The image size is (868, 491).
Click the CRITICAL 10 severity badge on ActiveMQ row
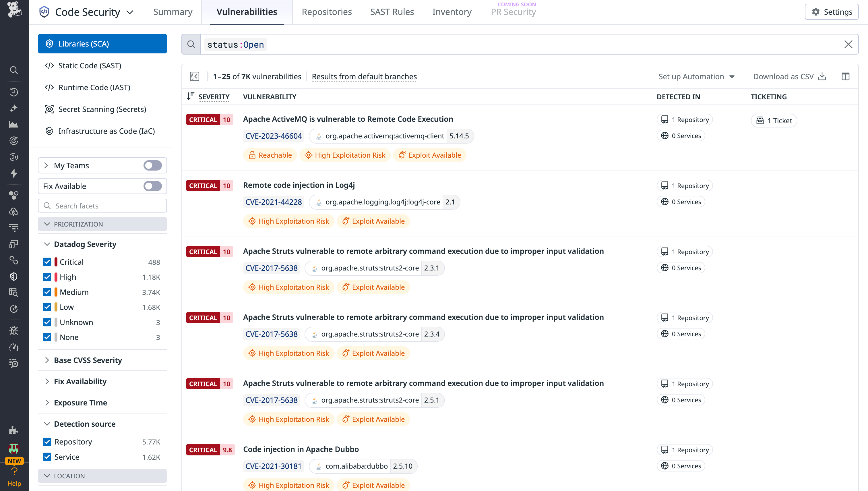point(209,119)
